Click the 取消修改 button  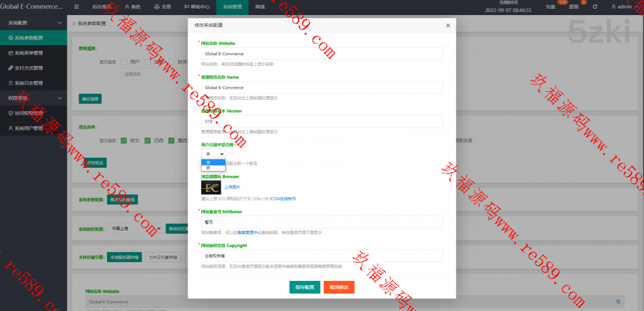click(339, 287)
